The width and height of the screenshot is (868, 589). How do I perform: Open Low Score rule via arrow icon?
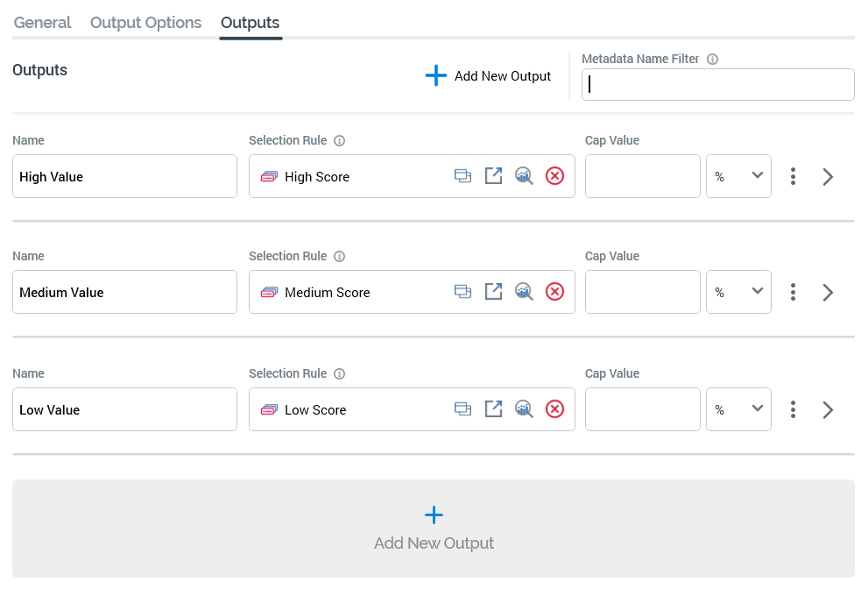[x=494, y=409]
